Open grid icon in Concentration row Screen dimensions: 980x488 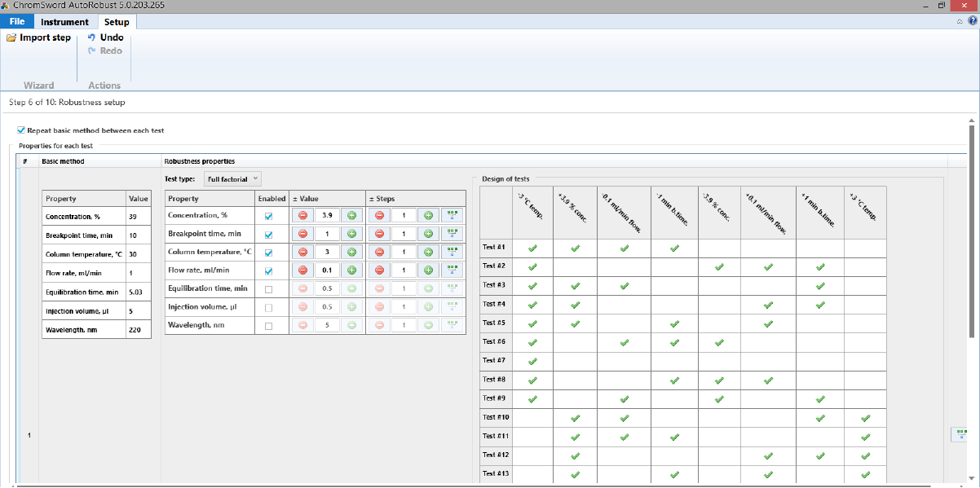tap(452, 216)
